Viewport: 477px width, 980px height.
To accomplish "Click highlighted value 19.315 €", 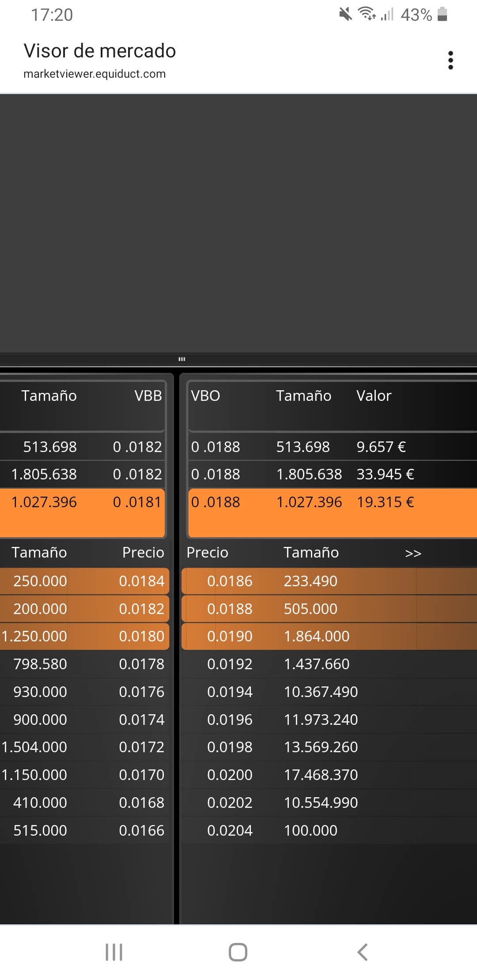I will tap(385, 502).
